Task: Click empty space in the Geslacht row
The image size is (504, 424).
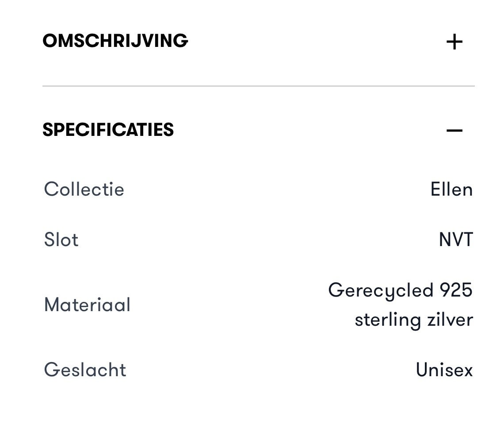Action: (x=270, y=370)
